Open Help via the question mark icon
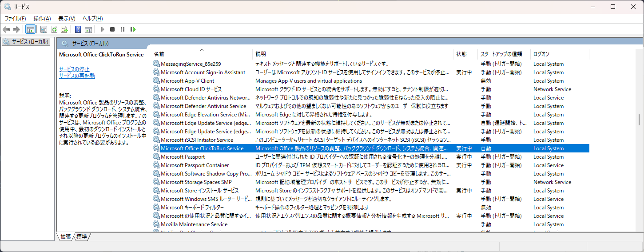 coord(78,29)
